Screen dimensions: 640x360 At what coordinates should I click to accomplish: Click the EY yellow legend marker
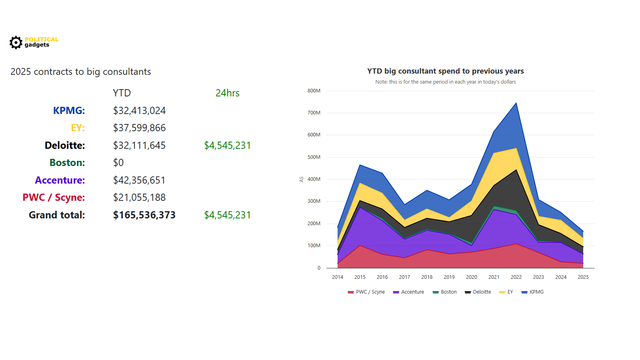(x=502, y=292)
